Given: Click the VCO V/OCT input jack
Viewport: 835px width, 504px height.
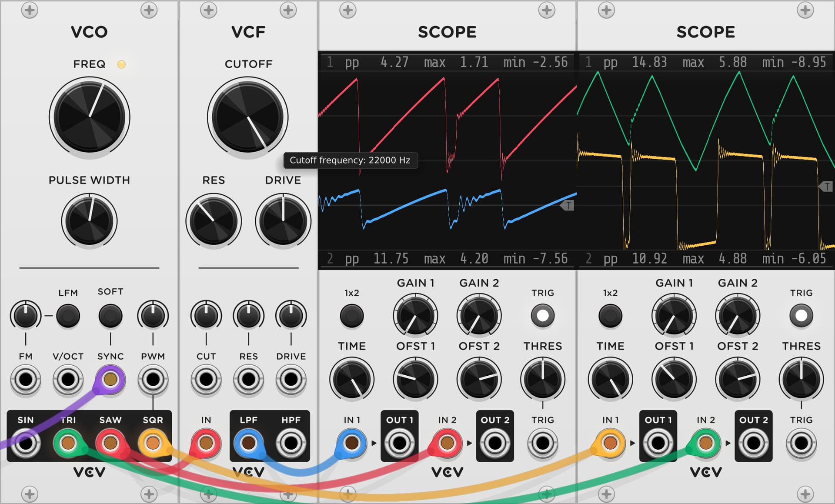Looking at the screenshot, I should pos(68,380).
